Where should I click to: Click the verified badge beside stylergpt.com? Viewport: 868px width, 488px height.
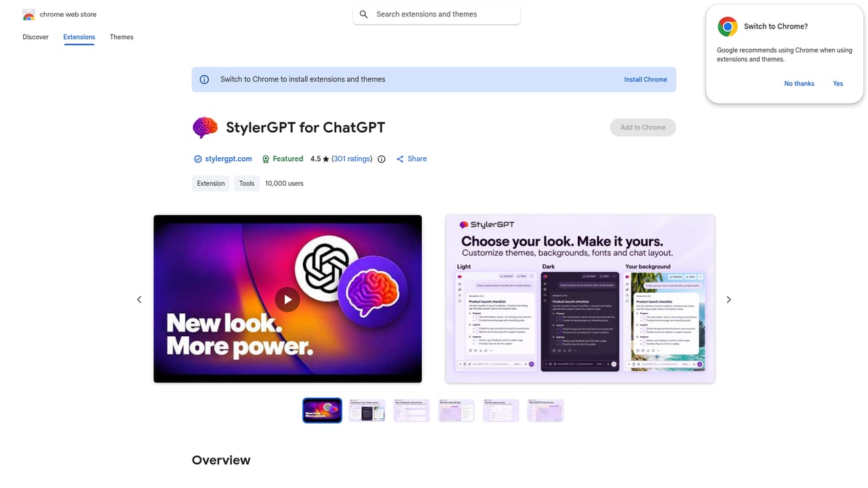pyautogui.click(x=198, y=159)
